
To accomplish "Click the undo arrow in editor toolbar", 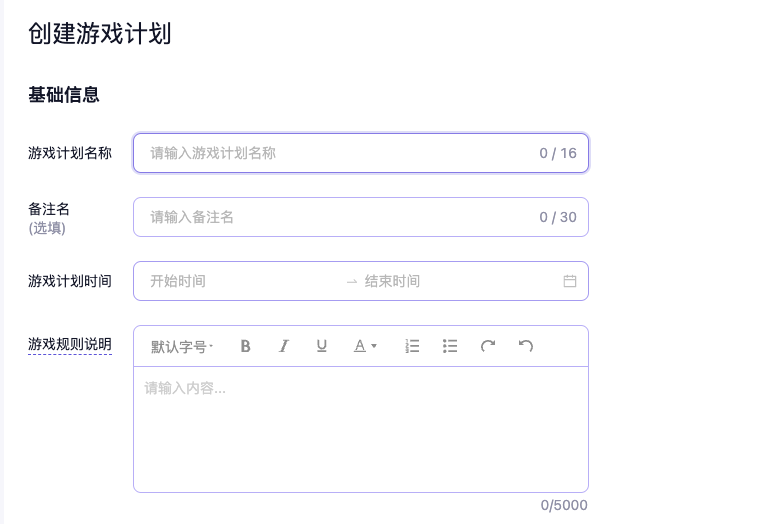I will (526, 346).
